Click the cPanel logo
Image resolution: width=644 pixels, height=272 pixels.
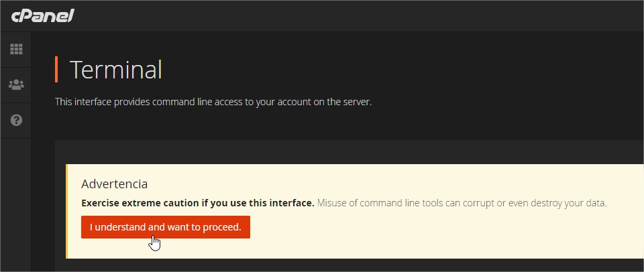tap(42, 15)
